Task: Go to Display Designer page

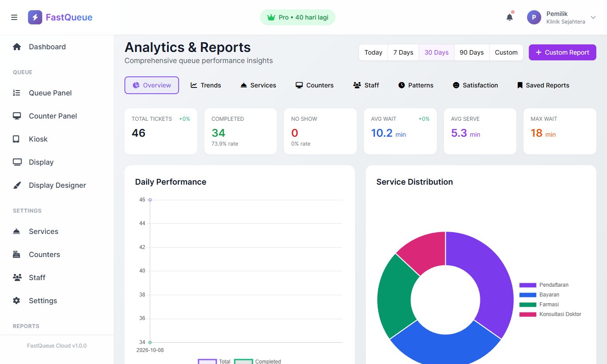Action: (57, 185)
